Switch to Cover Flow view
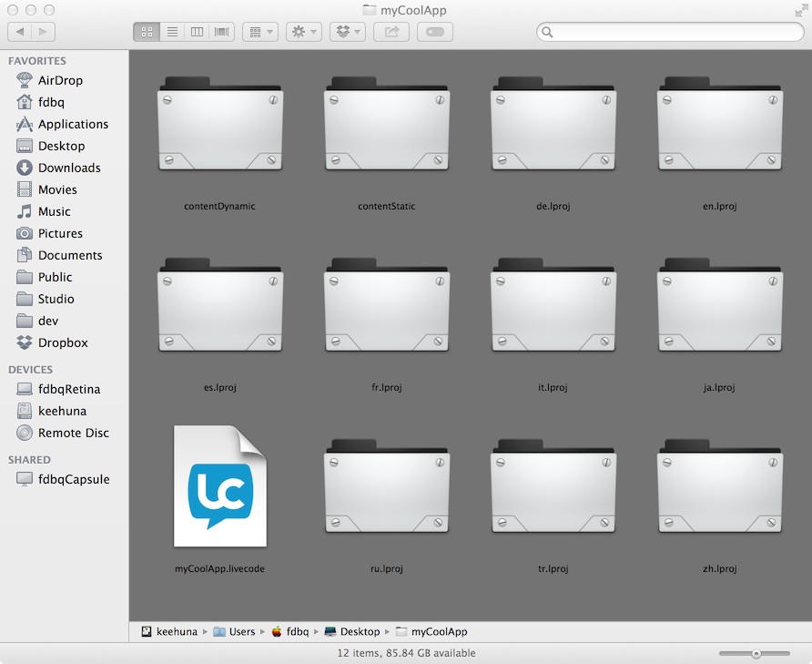This screenshot has height=664, width=812. [x=221, y=32]
